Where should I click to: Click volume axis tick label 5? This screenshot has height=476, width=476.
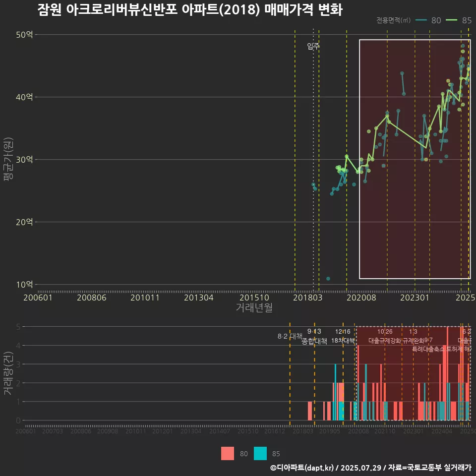click(x=18, y=327)
